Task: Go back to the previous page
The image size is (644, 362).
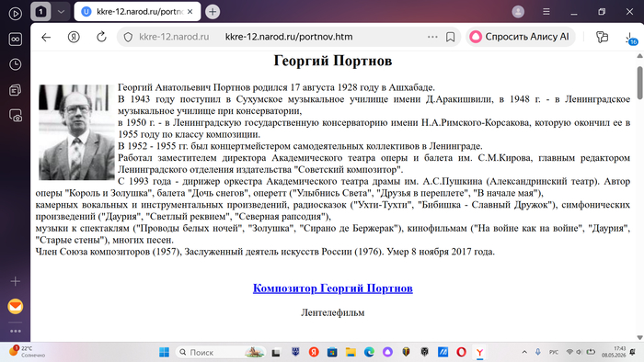Action: [46, 37]
